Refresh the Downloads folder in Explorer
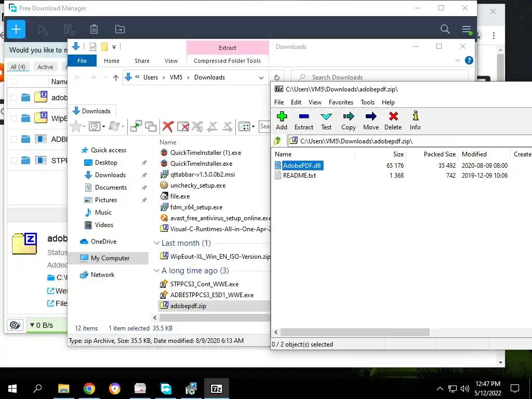 [x=277, y=77]
